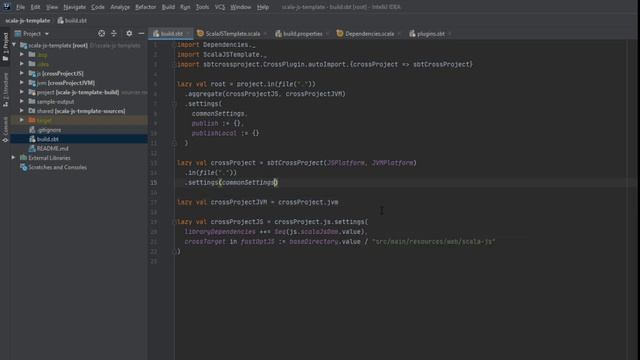Close the Dependencies.scala tab
Image resolution: width=640 pixels, height=360 pixels.
coord(400,34)
